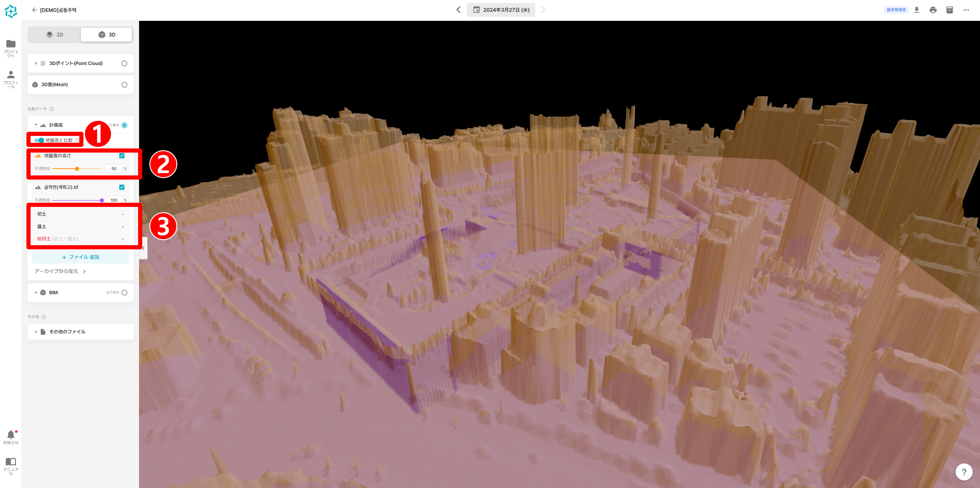
Task: Click the help question mark button
Action: tap(964, 472)
